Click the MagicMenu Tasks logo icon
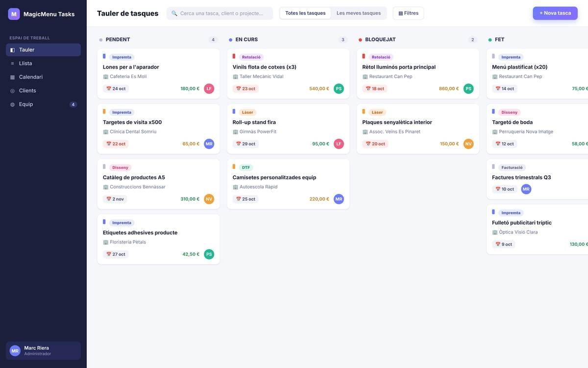 (14, 14)
